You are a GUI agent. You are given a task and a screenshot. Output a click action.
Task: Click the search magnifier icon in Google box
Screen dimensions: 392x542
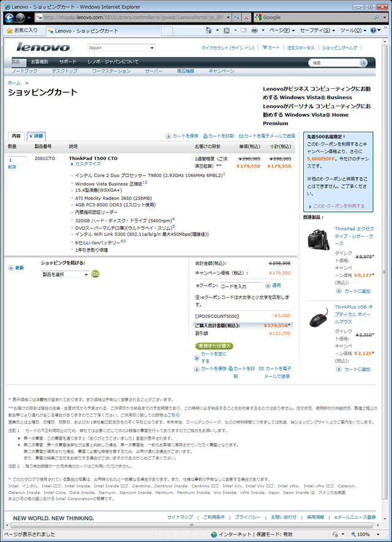(377, 17)
